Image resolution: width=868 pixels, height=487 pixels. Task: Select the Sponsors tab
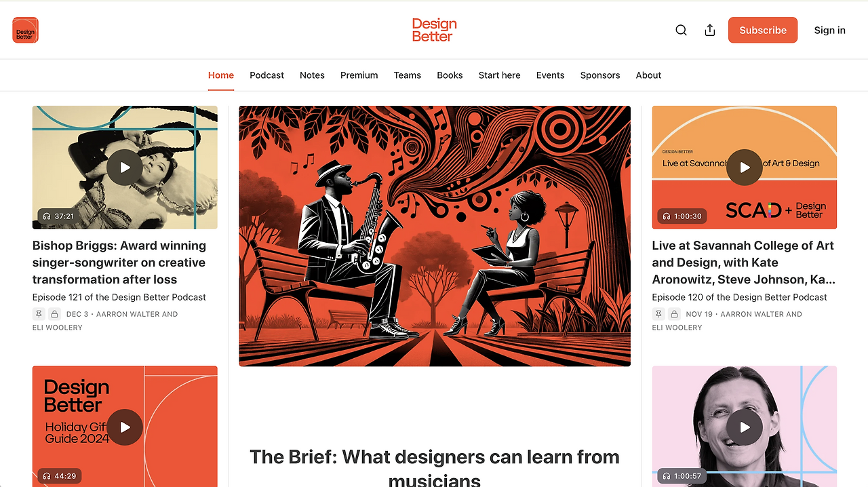click(600, 75)
